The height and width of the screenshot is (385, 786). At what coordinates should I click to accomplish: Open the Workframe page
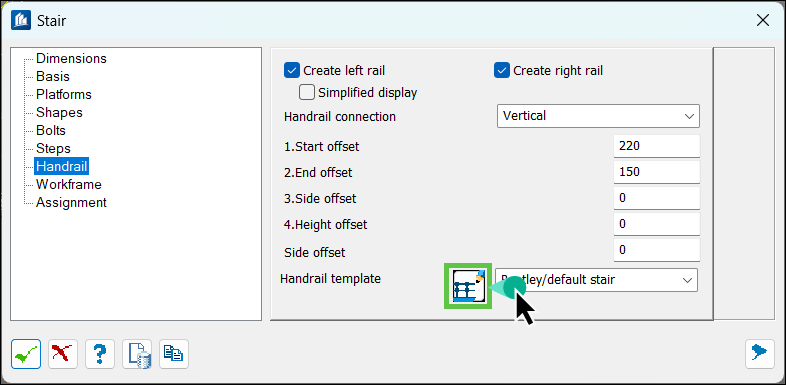(69, 184)
